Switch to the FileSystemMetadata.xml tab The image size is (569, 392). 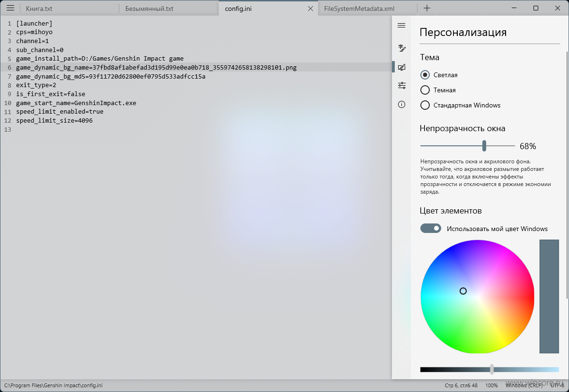click(367, 9)
